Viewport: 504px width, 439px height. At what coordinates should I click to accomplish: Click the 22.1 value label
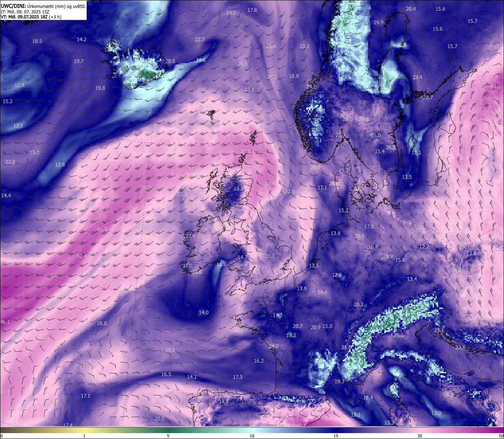coord(249,89)
